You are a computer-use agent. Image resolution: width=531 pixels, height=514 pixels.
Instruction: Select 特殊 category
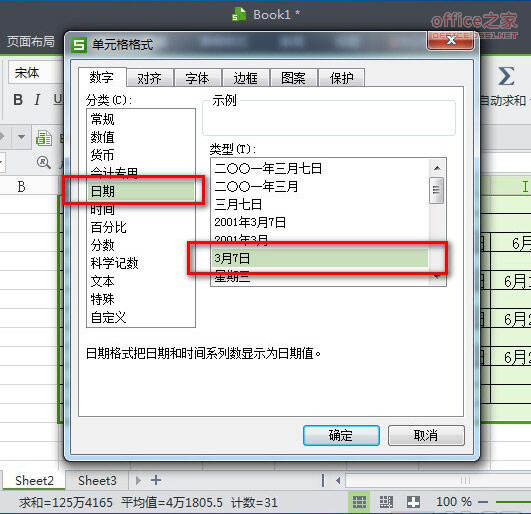141,299
